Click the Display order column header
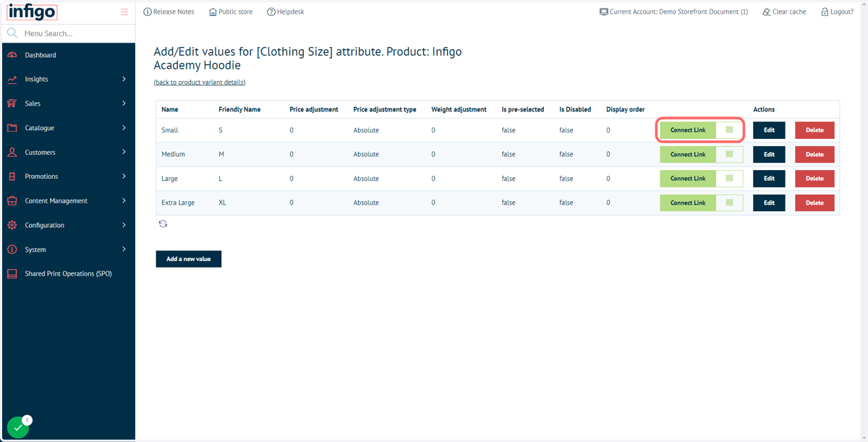The image size is (868, 442). tap(626, 110)
